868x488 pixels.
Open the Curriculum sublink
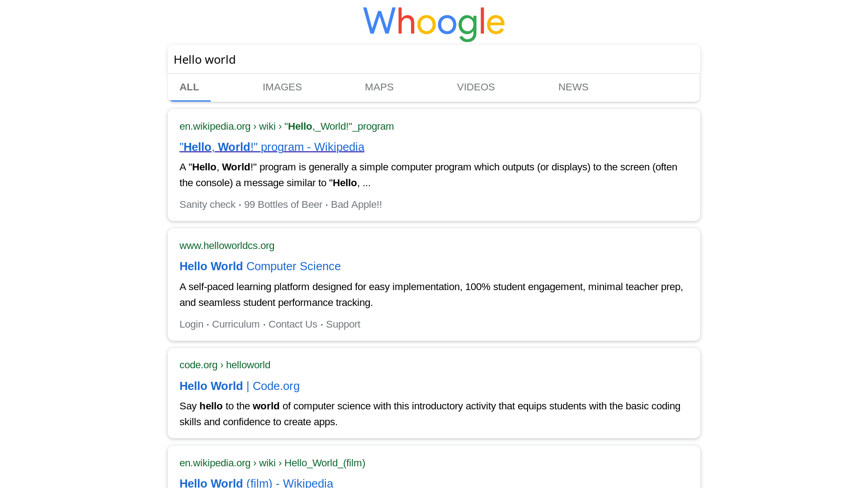[x=236, y=324]
